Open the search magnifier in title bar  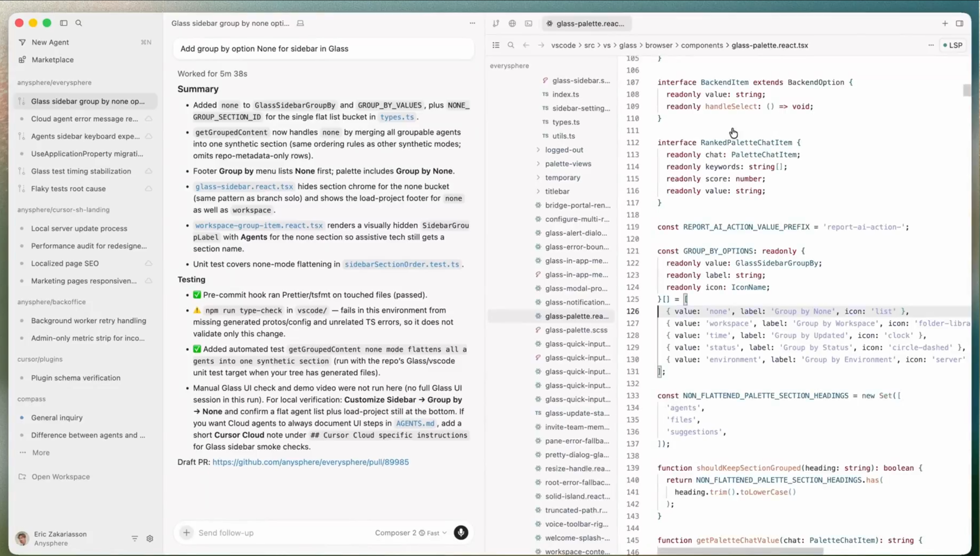pyautogui.click(x=78, y=23)
